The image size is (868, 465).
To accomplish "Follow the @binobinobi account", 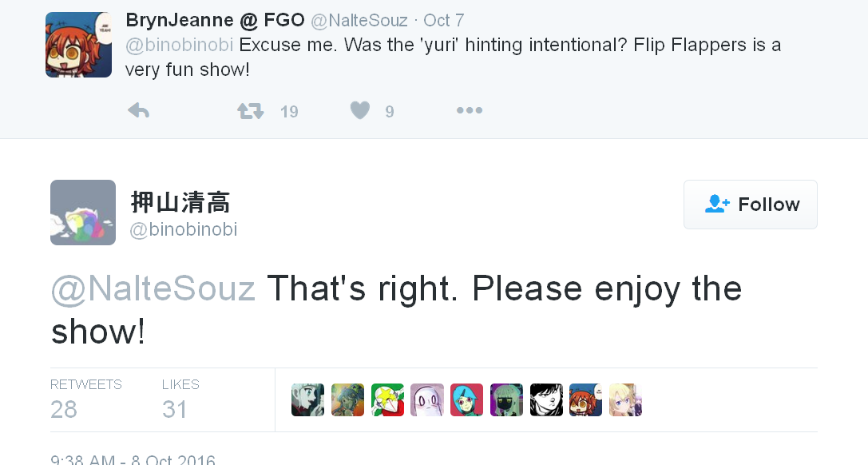I will pyautogui.click(x=750, y=205).
